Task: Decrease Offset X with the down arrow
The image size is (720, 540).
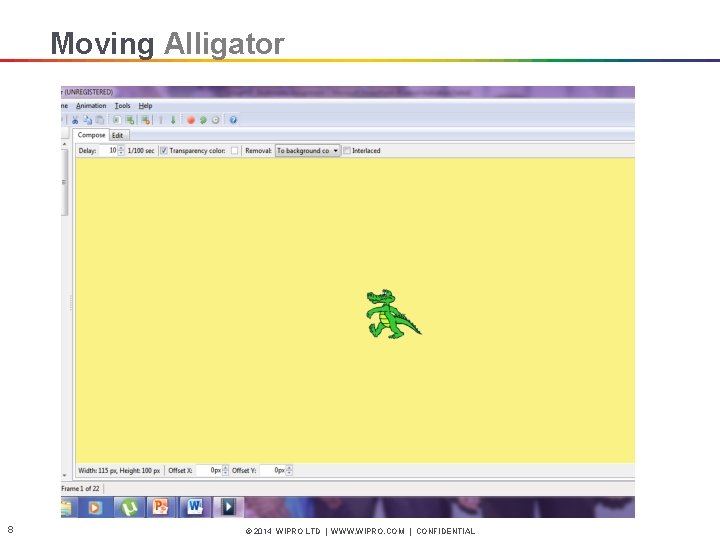Action: (x=225, y=473)
